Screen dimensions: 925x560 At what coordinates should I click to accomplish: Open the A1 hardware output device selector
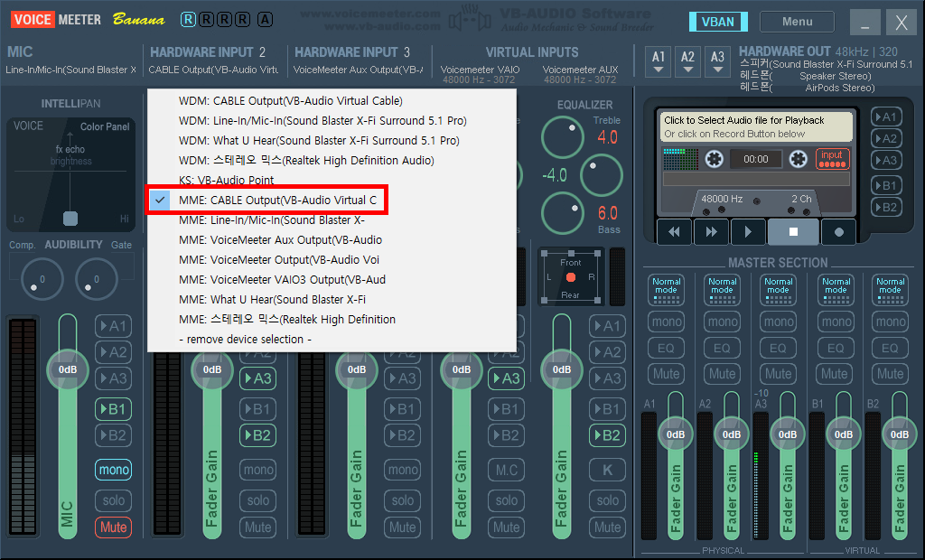point(659,61)
